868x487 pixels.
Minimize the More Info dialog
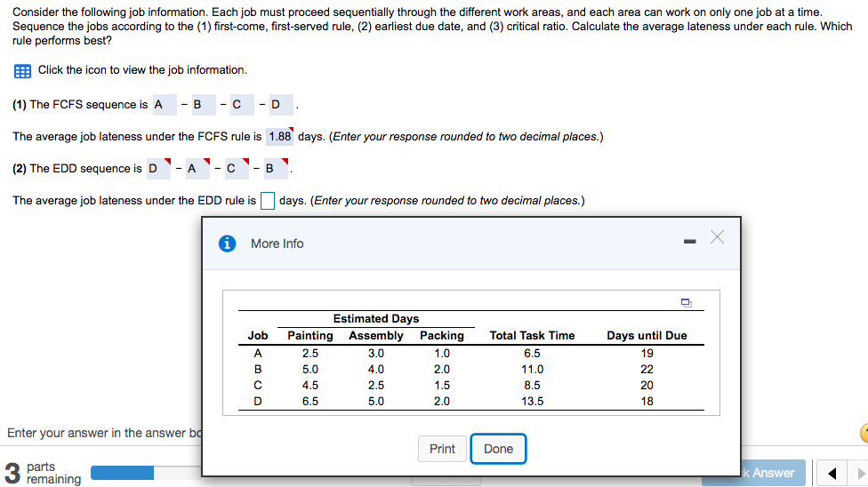coord(690,242)
